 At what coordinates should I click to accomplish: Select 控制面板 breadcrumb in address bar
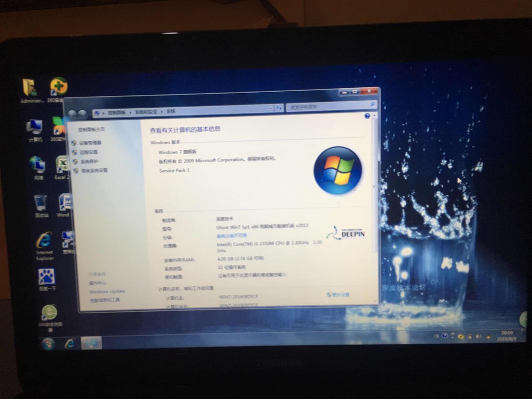(117, 113)
